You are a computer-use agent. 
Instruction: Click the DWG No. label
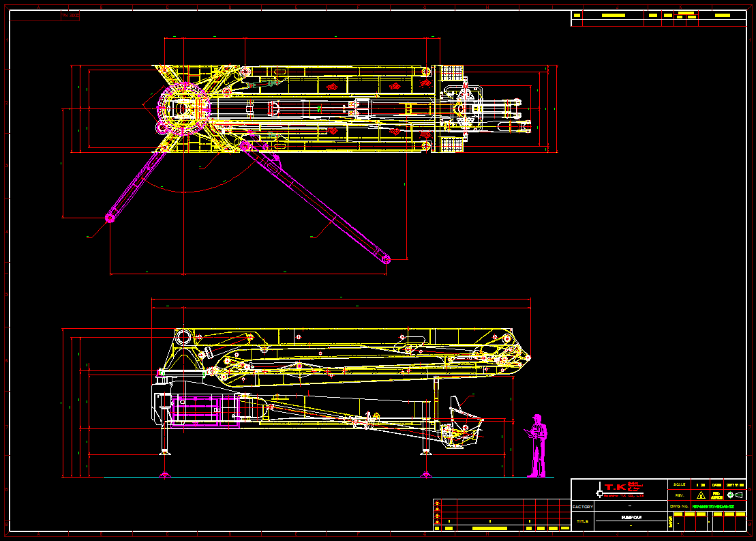click(x=679, y=507)
